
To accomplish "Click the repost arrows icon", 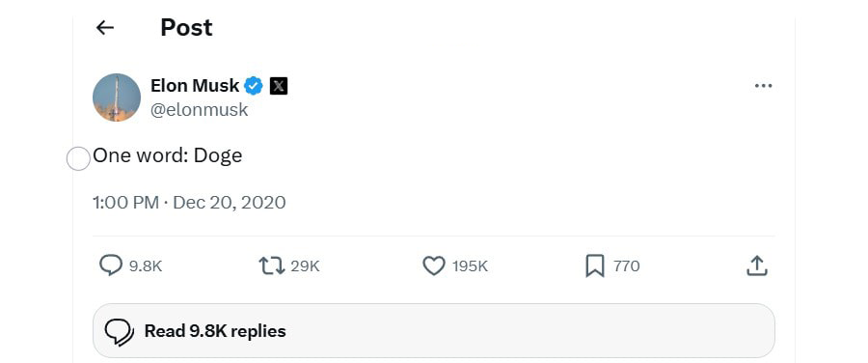I will 272,266.
